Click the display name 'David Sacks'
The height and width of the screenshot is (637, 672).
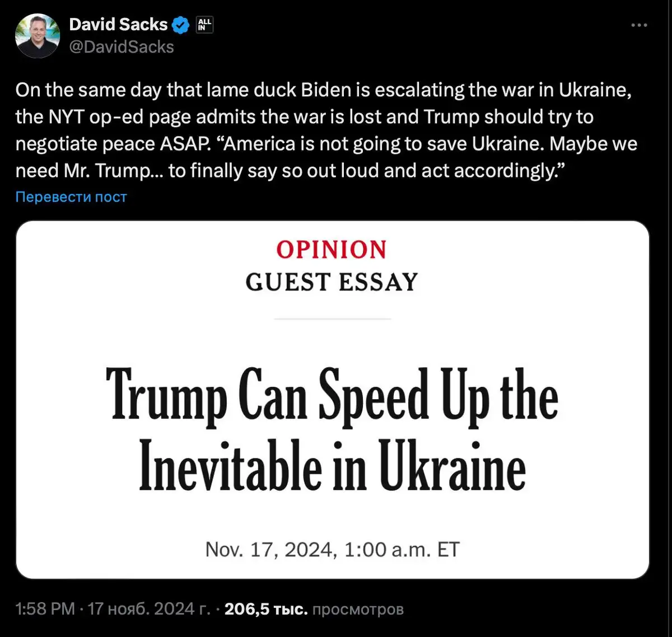118,24
